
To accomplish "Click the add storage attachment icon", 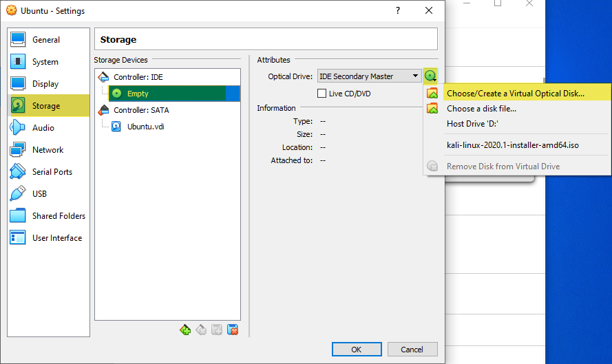I will coord(217,330).
